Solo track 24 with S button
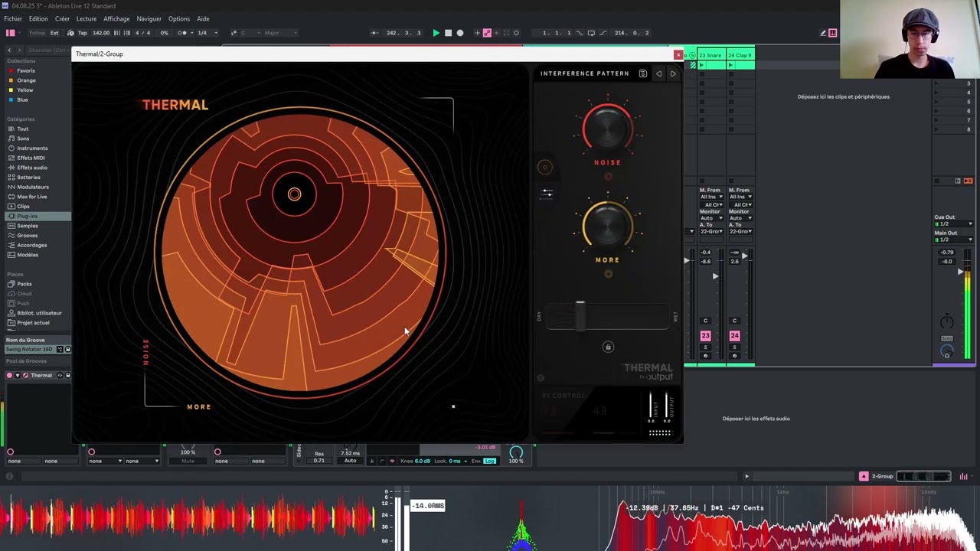980x551 pixels. click(x=734, y=347)
